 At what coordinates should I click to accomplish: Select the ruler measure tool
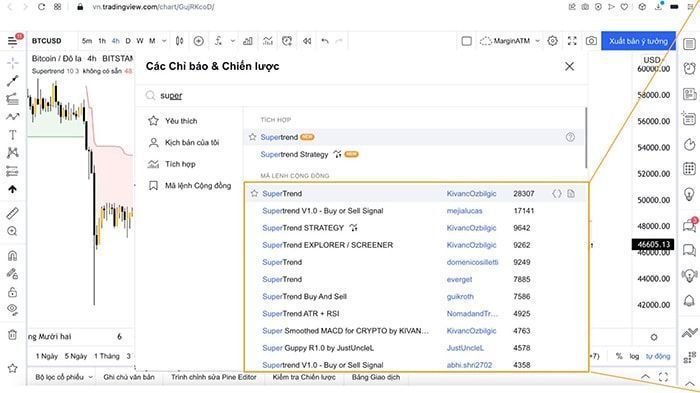click(x=12, y=213)
